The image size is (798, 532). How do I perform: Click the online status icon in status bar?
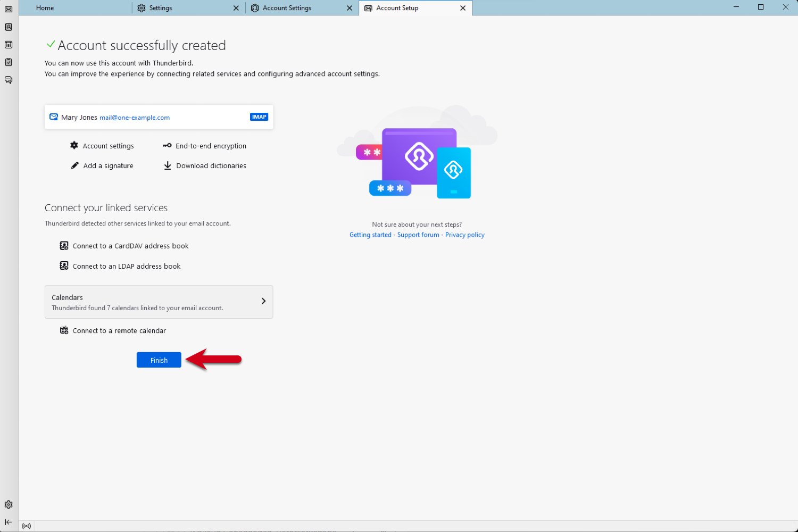point(27,526)
